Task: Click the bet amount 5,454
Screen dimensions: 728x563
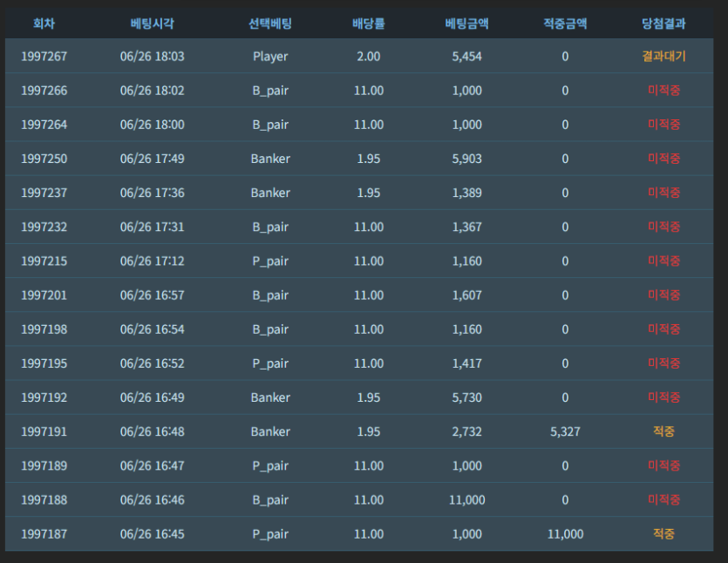Action: pos(466,56)
